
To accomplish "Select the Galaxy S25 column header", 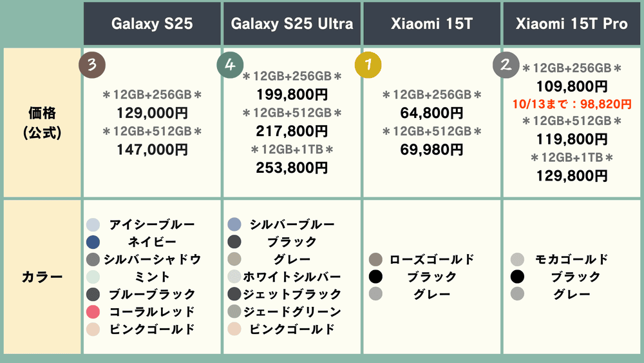I will point(152,24).
